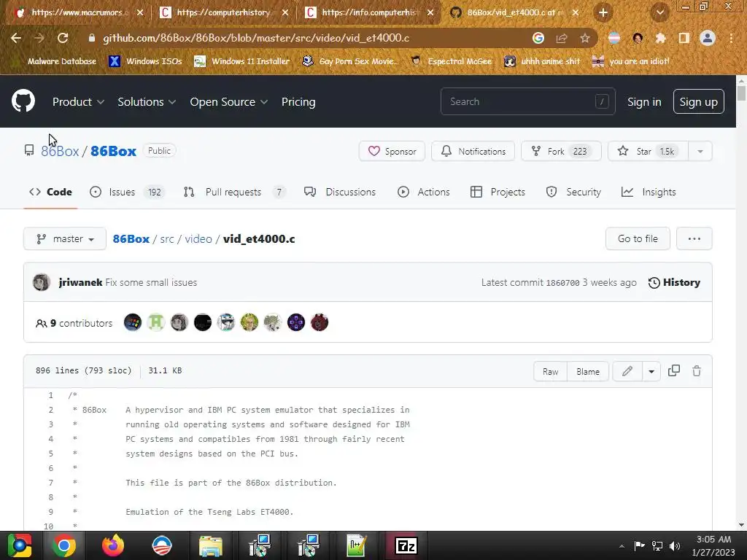Open the file more options ellipsis
Image resolution: width=747 pixels, height=560 pixels.
tap(694, 238)
